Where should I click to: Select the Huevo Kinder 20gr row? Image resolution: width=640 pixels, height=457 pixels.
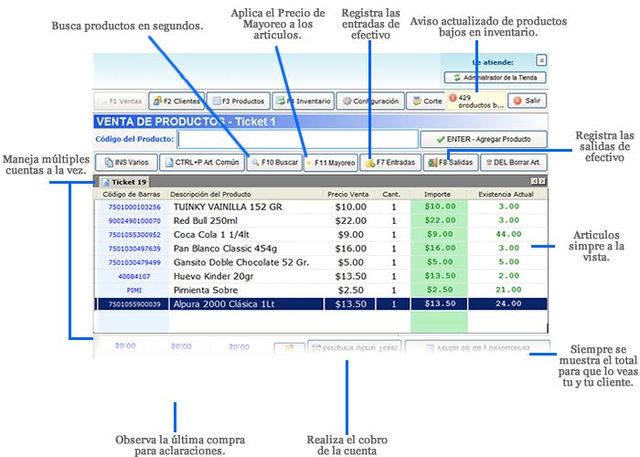321,276
